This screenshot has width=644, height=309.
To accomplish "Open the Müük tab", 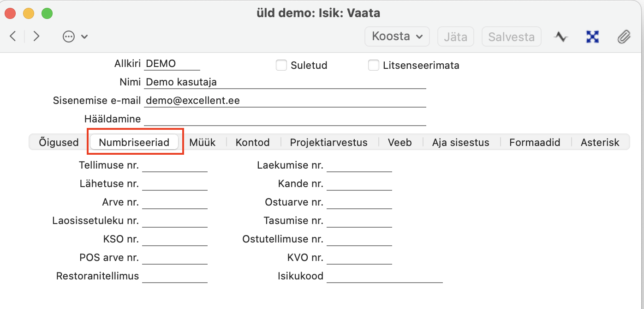I will [202, 142].
